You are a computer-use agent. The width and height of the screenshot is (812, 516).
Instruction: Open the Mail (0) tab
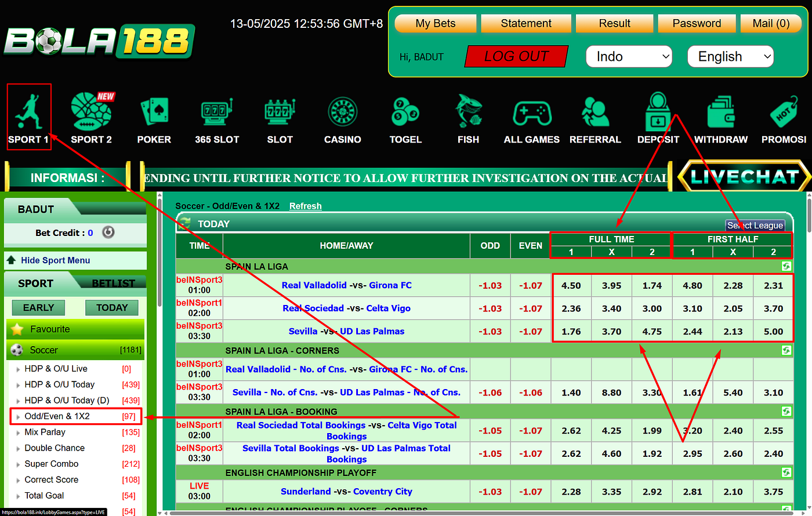click(771, 23)
